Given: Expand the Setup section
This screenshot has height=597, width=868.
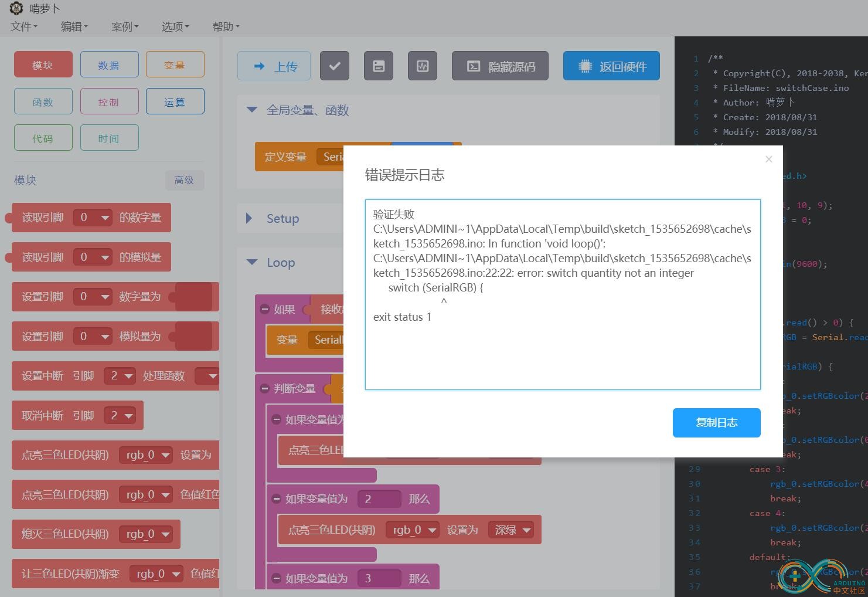Looking at the screenshot, I should pos(249,218).
